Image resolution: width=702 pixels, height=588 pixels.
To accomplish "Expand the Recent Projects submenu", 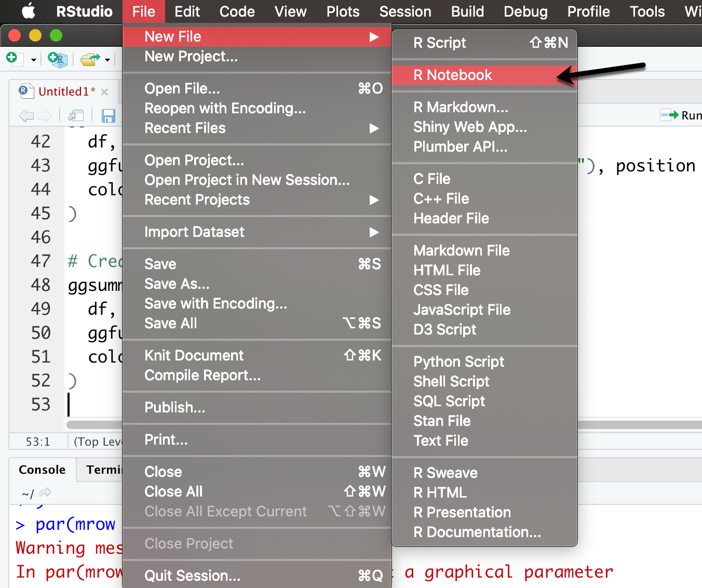I will 256,199.
